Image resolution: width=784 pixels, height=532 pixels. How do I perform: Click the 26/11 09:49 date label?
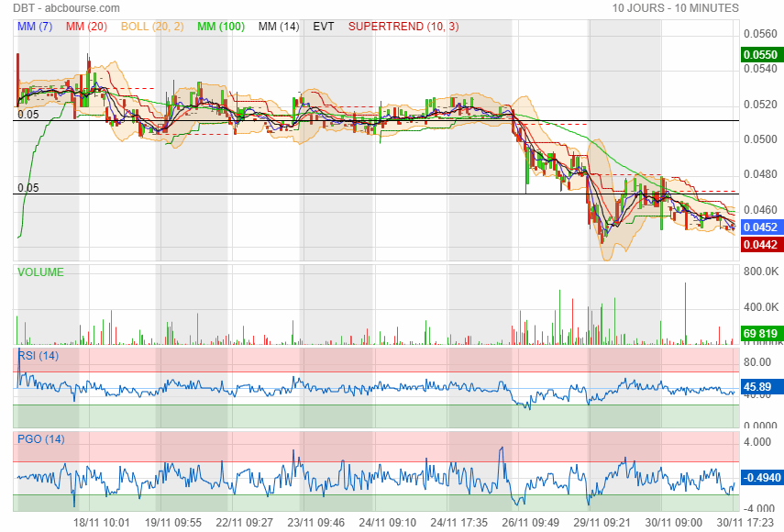(531, 523)
